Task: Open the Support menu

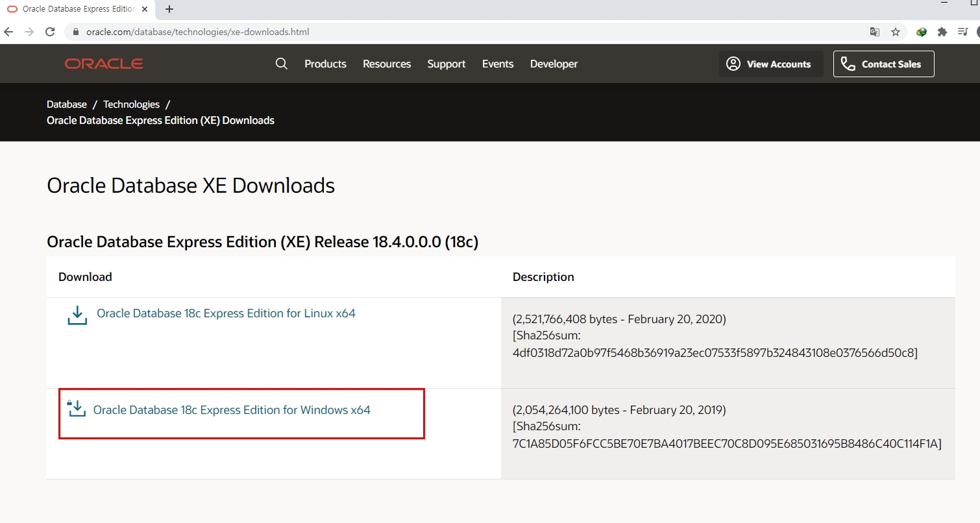Action: pos(447,64)
